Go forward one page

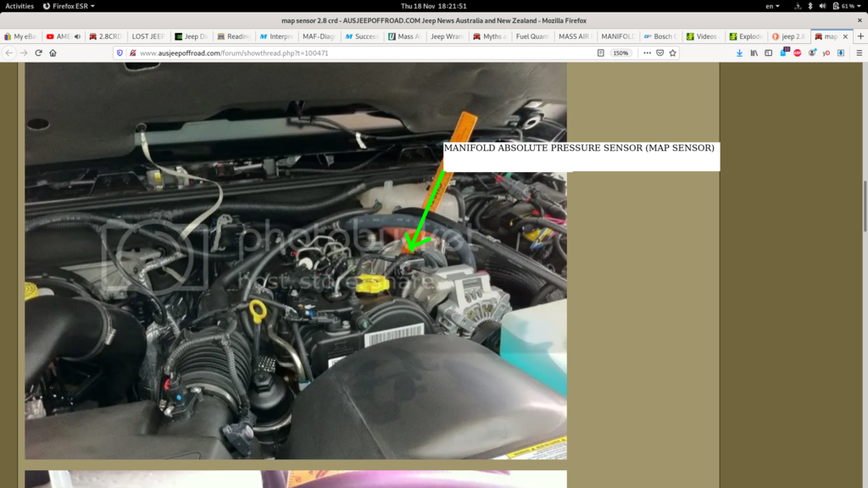point(24,53)
